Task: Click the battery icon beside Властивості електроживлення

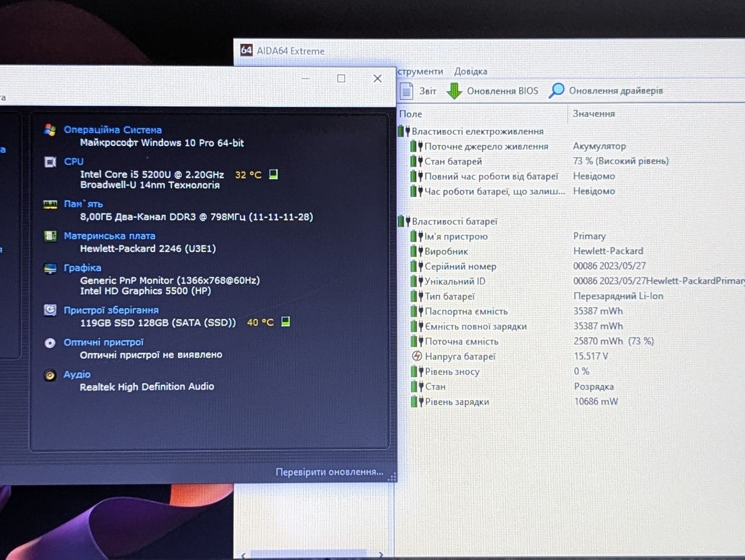Action: pos(404,131)
